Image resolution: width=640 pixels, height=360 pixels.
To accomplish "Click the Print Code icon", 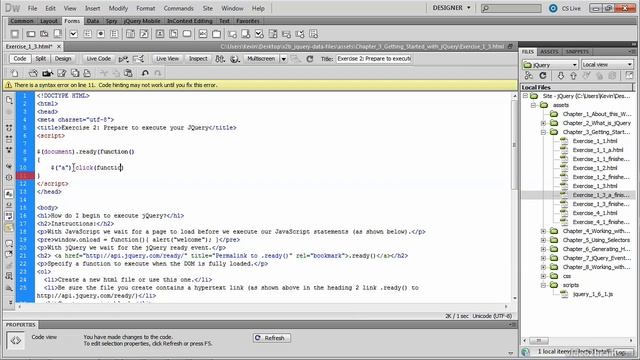I will 87,73.
